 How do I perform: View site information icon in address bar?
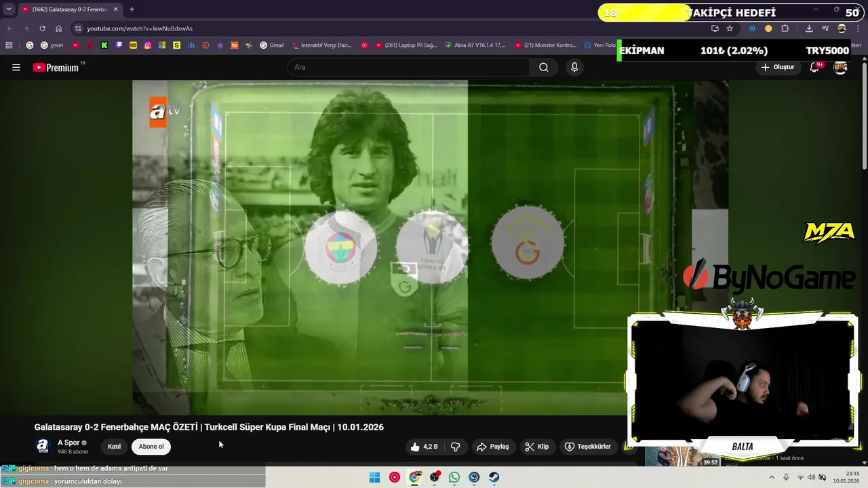click(x=78, y=28)
